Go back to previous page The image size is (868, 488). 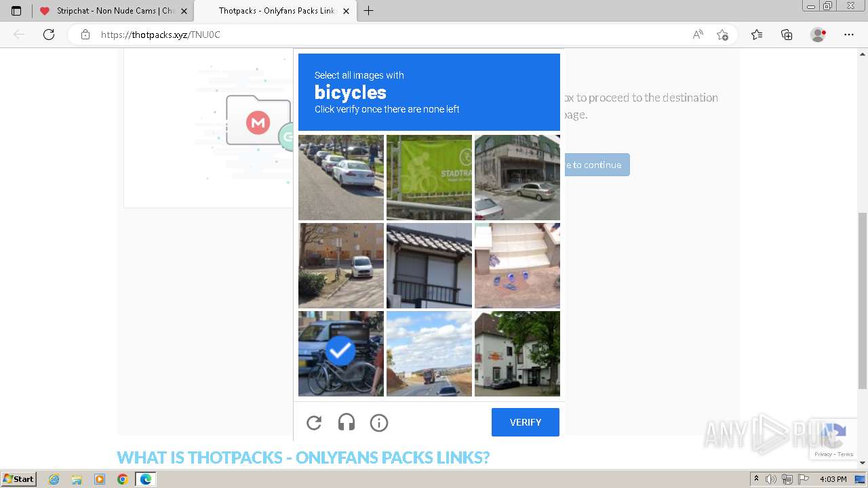tap(19, 35)
